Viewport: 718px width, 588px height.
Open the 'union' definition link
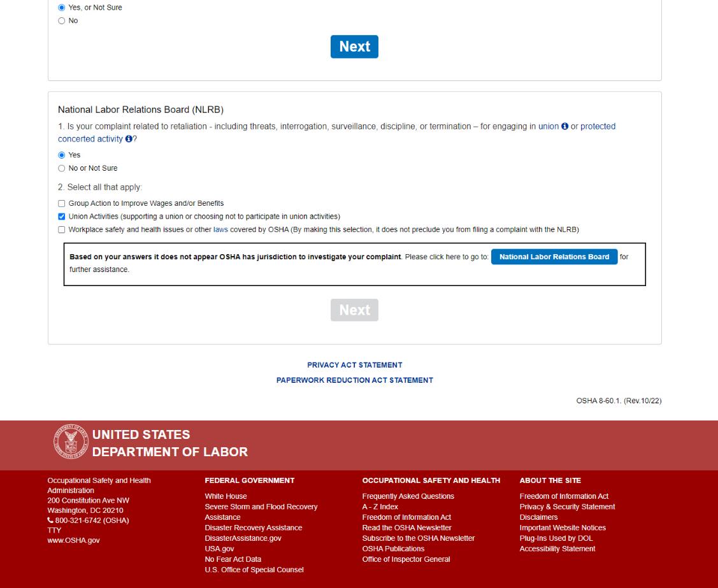(x=548, y=126)
